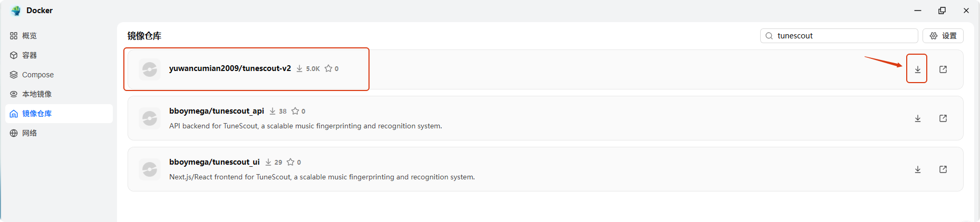Click the tunescout-v2 repository thumbnail icon
Image resolution: width=980 pixels, height=222 pixels.
point(150,69)
